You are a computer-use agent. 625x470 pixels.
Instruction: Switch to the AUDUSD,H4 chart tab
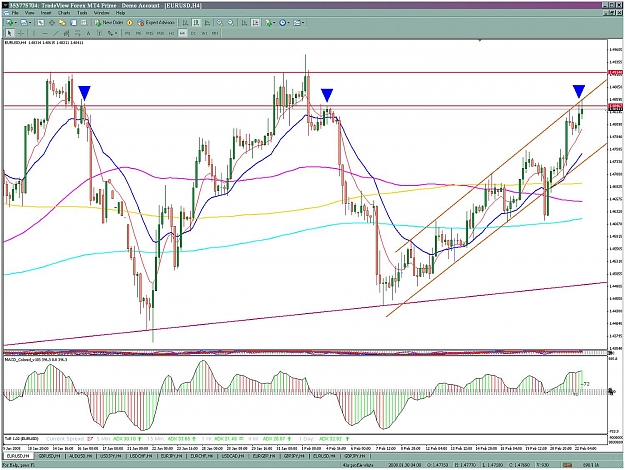(81, 456)
